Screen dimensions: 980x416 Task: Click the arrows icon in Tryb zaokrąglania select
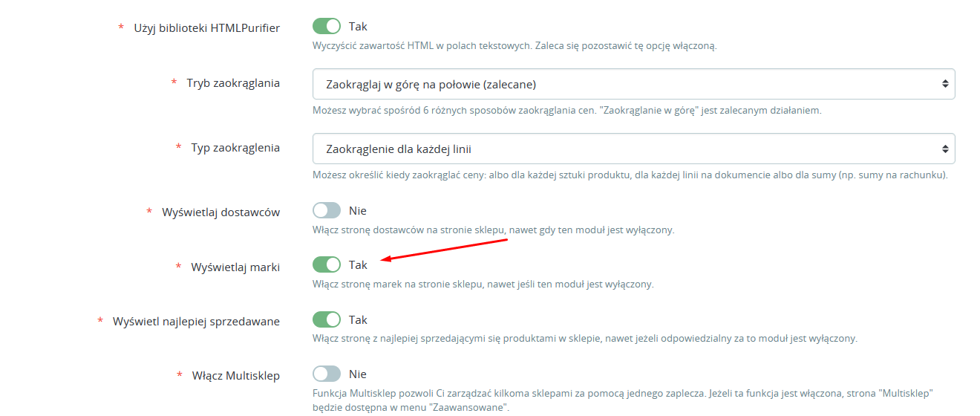[x=944, y=84]
